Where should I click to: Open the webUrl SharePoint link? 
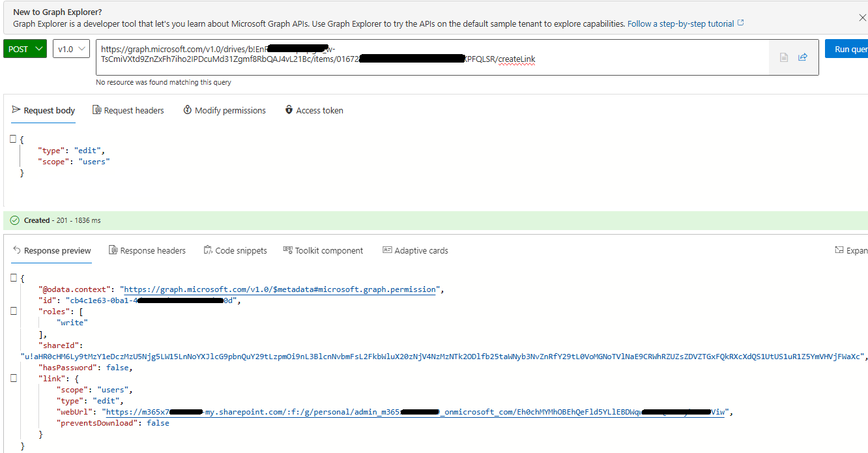415,412
